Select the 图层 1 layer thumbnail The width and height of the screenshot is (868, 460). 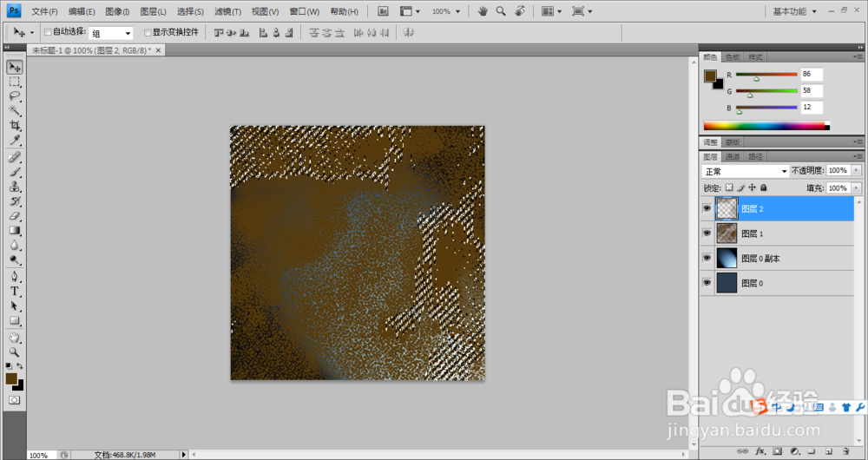[727, 233]
